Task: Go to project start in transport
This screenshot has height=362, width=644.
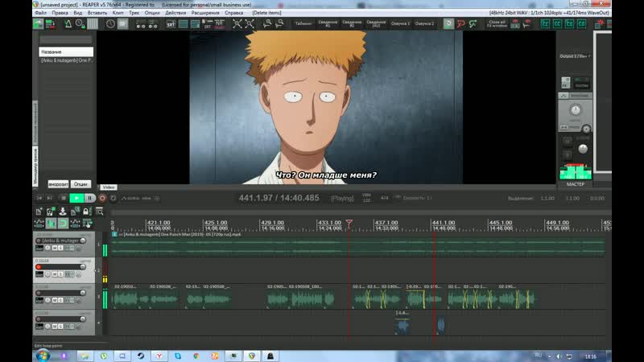Action: click(39, 198)
